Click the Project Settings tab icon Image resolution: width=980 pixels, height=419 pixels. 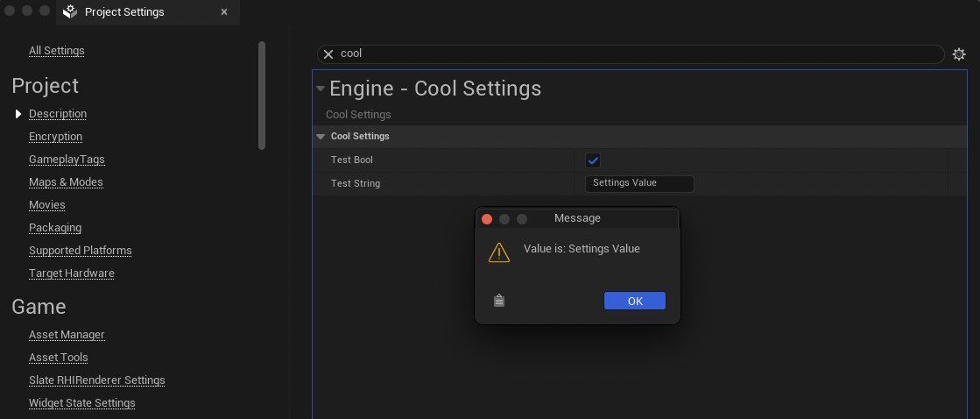point(70,11)
